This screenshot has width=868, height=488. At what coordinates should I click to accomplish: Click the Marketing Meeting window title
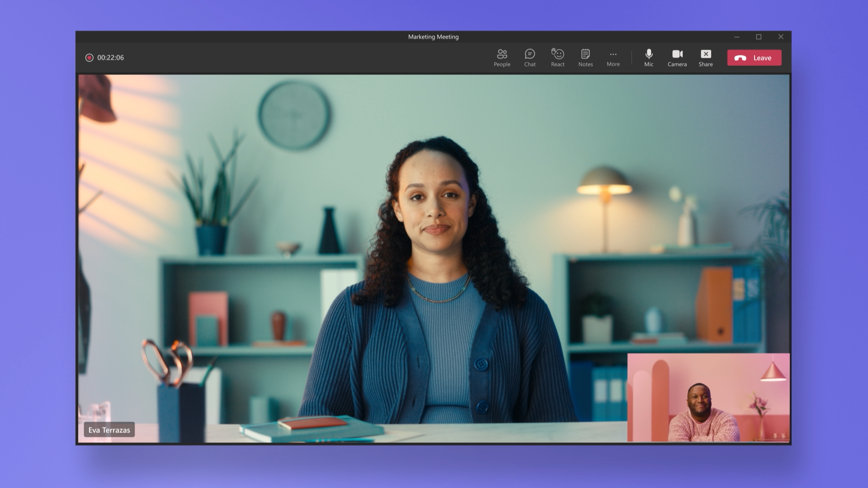tap(433, 37)
